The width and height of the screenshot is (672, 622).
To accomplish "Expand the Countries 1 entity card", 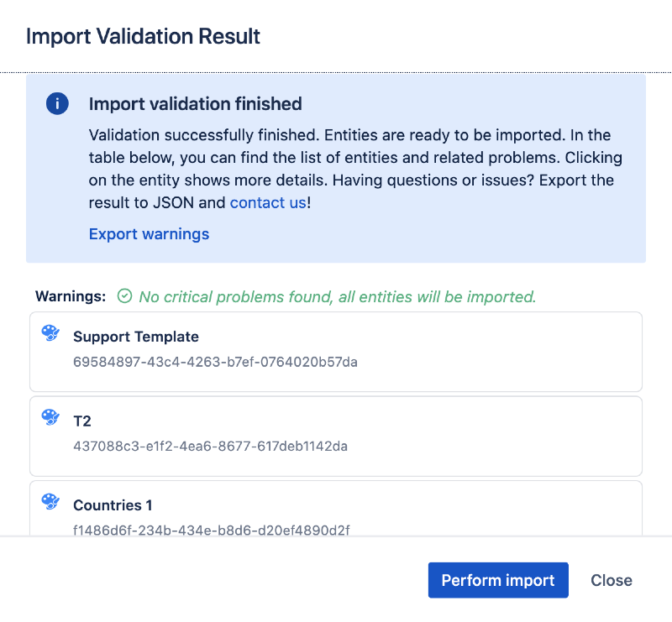I will tap(336, 512).
